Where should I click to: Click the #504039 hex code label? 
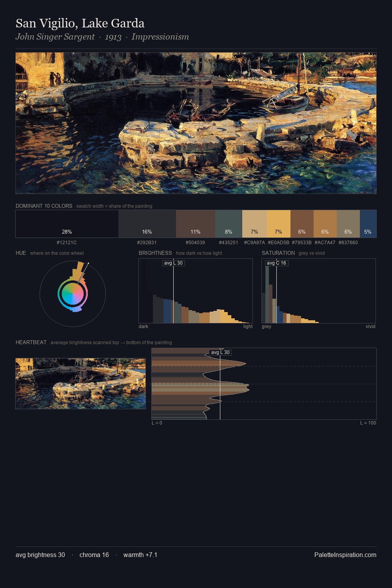coord(195,243)
